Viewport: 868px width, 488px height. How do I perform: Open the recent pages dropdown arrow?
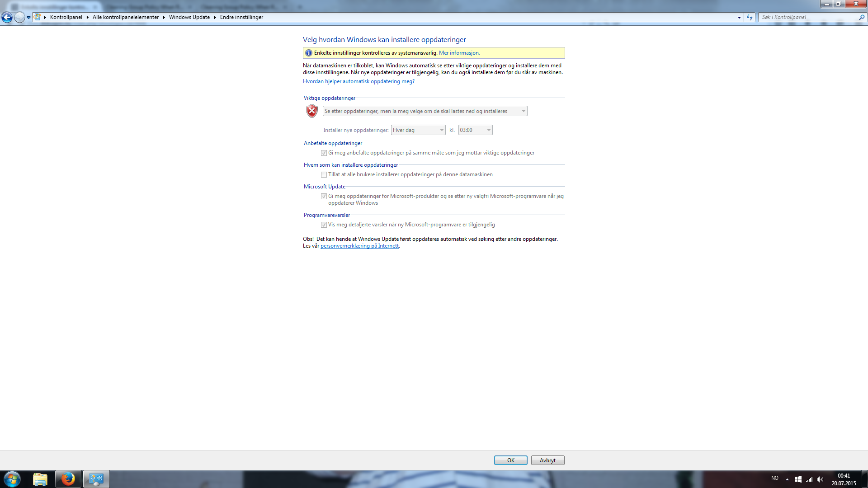(28, 18)
